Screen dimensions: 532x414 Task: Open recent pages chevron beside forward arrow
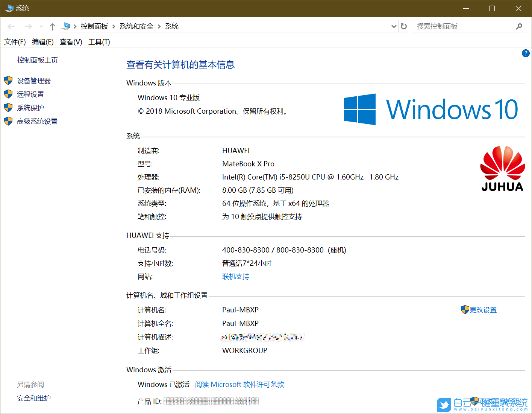click(x=41, y=26)
